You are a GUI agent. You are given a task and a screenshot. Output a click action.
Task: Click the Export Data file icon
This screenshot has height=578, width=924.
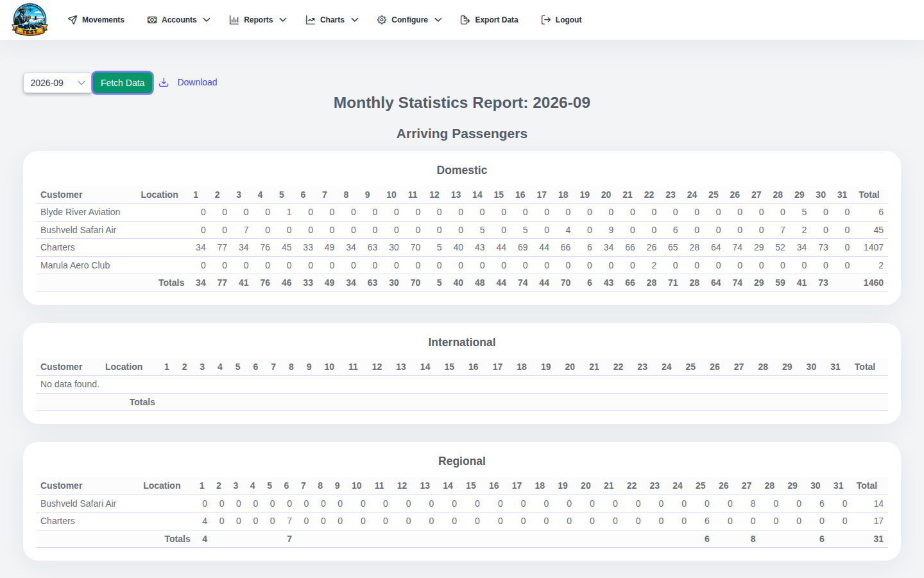tap(465, 20)
